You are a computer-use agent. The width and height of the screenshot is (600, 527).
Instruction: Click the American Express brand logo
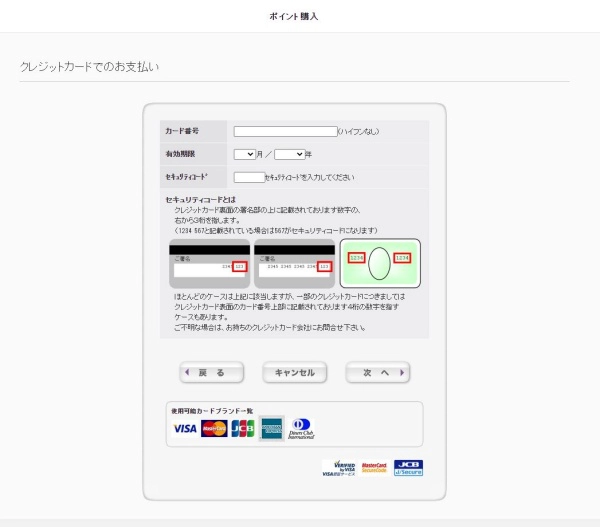[271, 428]
